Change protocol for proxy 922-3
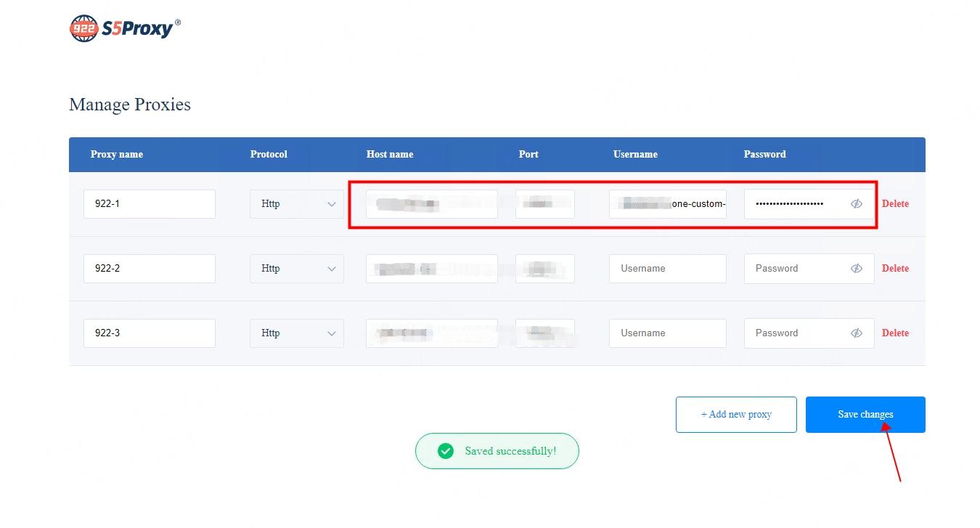 [x=297, y=333]
